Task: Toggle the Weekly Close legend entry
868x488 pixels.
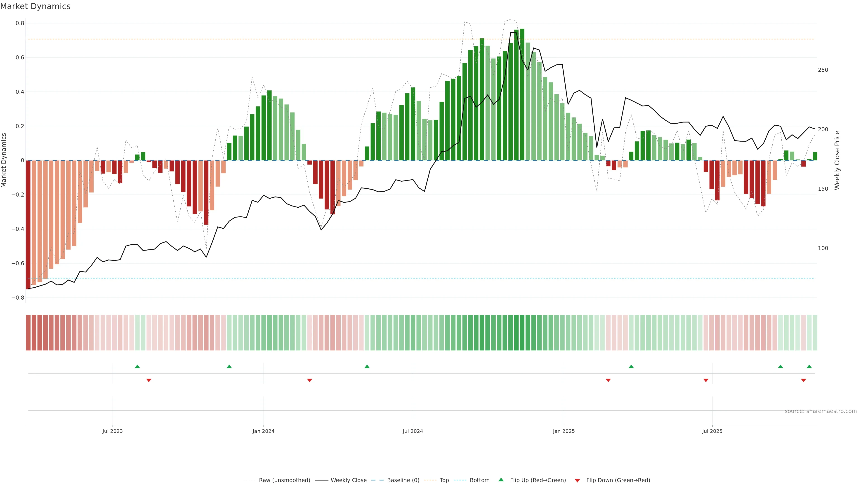Action: pyautogui.click(x=348, y=480)
